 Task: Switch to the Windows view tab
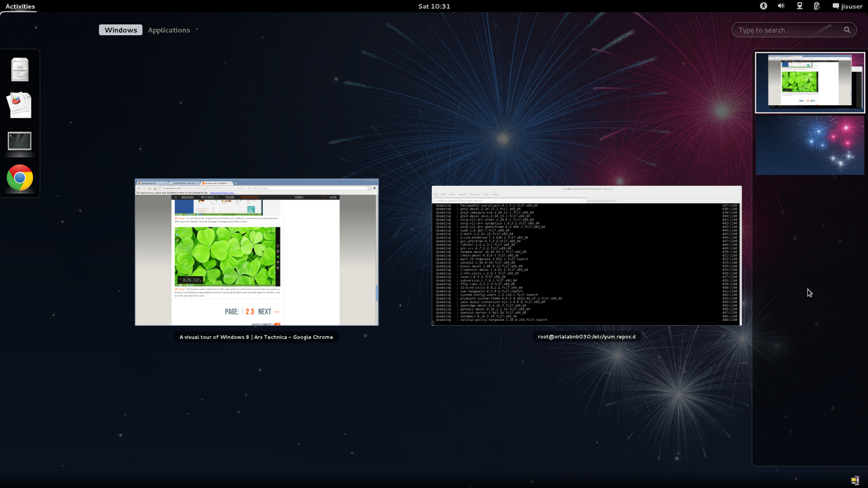coord(120,30)
